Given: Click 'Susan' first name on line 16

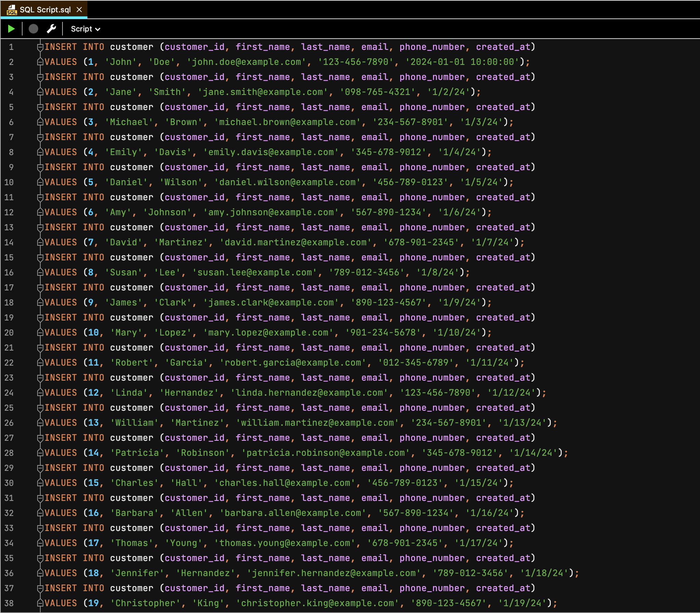Looking at the screenshot, I should 123,273.
